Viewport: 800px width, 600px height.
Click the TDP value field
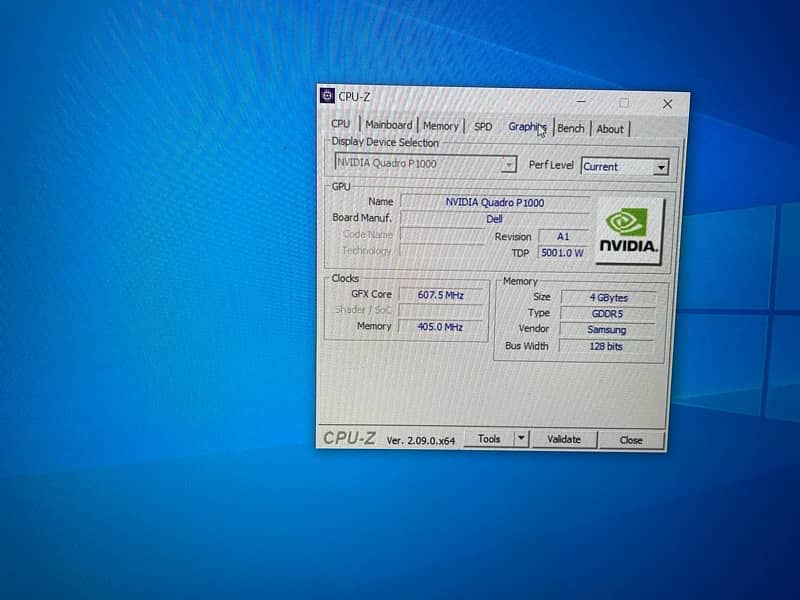point(563,253)
